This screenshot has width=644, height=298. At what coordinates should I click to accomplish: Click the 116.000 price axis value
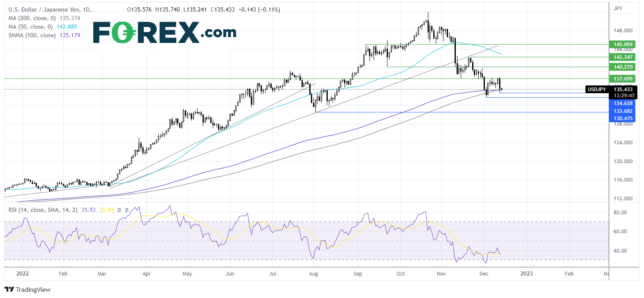pyautogui.click(x=623, y=179)
